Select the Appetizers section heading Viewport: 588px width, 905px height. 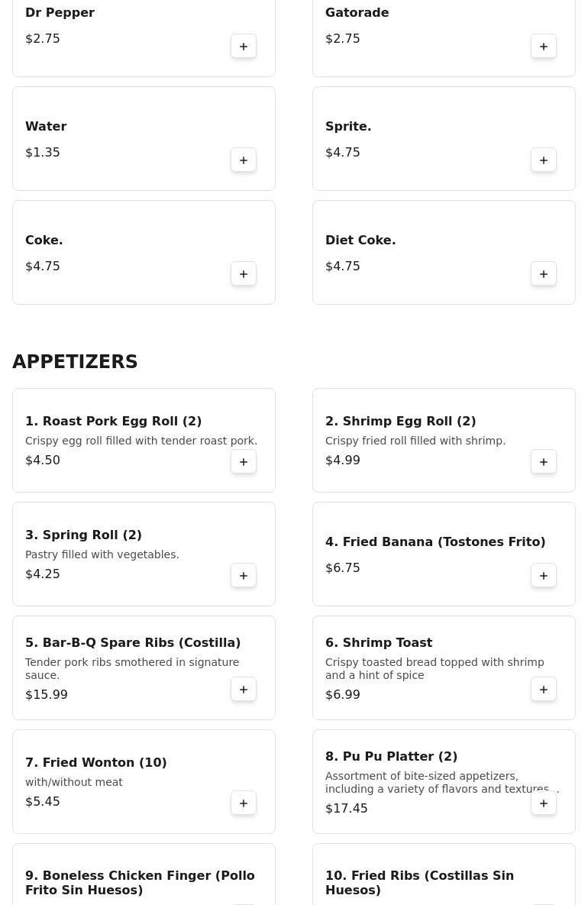(x=75, y=362)
